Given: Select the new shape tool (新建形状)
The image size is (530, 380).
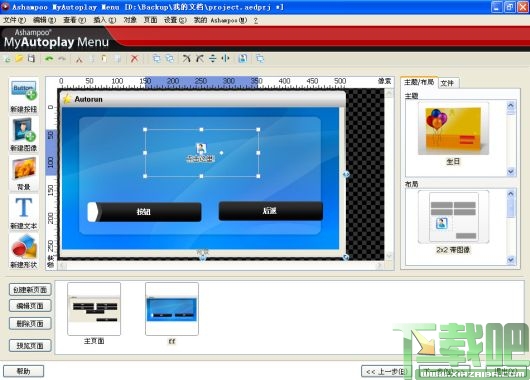Looking at the screenshot, I should [24, 251].
